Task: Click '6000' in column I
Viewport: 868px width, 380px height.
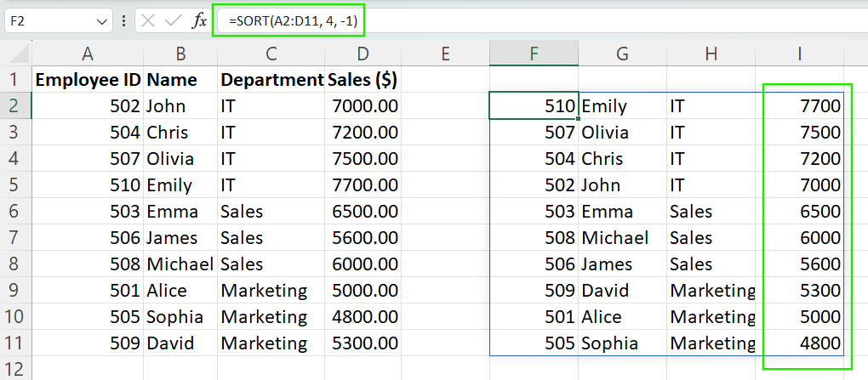Action: [800, 238]
